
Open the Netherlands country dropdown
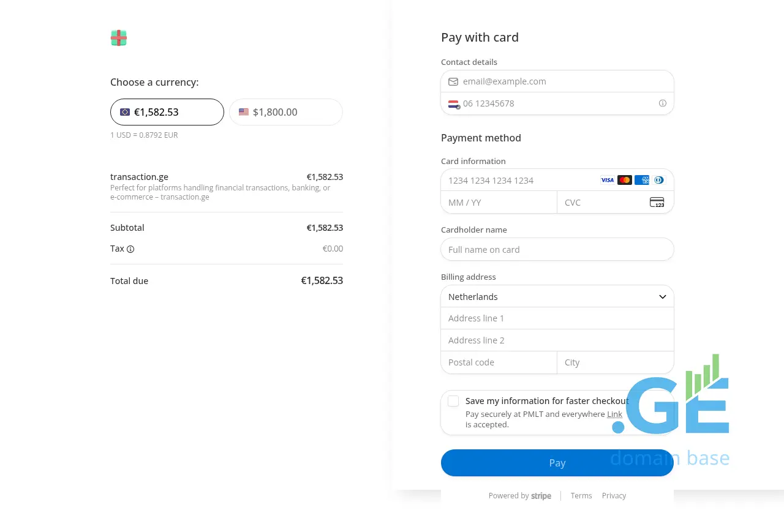tap(557, 296)
